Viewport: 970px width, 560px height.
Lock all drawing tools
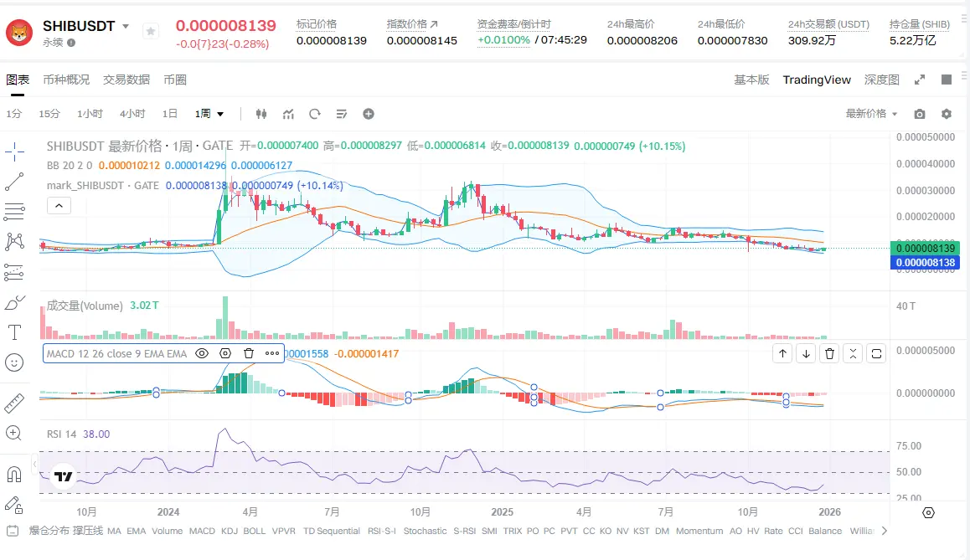14,505
